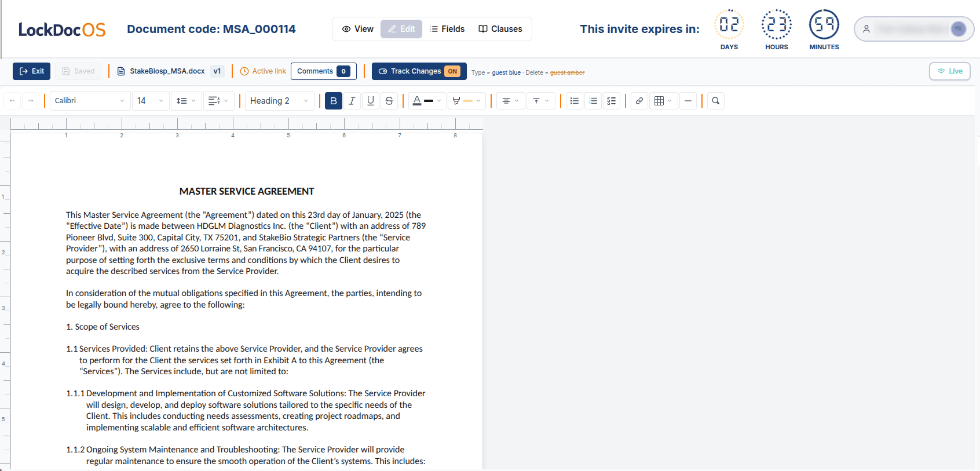This screenshot has width=980, height=471.
Task: Open the font size 14 dropdown
Action: [x=151, y=101]
